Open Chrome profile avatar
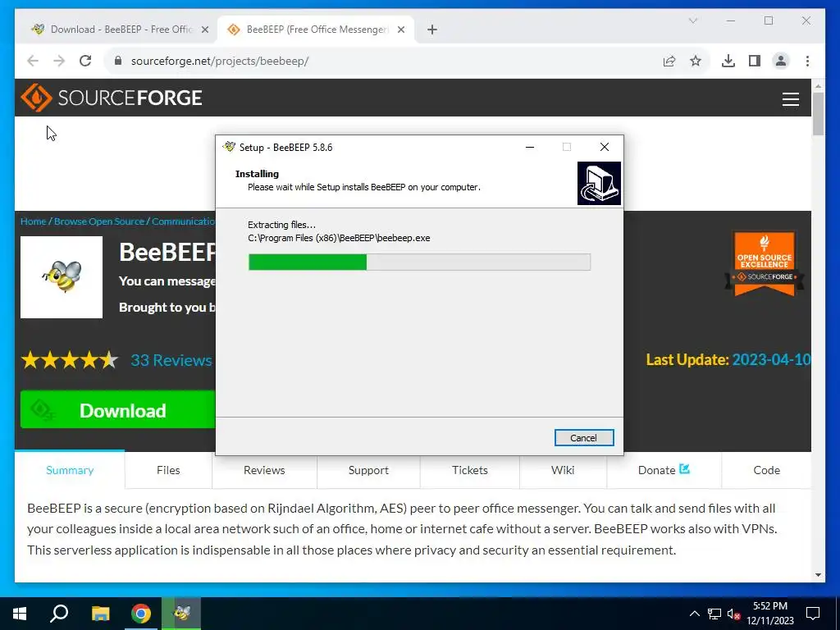The image size is (840, 630). (x=781, y=61)
